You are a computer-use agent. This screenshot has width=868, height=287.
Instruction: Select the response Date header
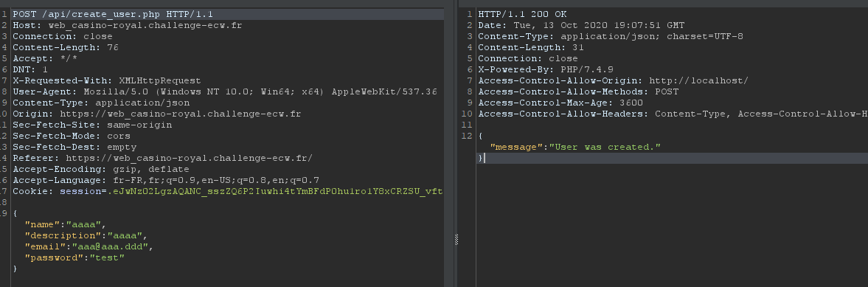click(581, 26)
